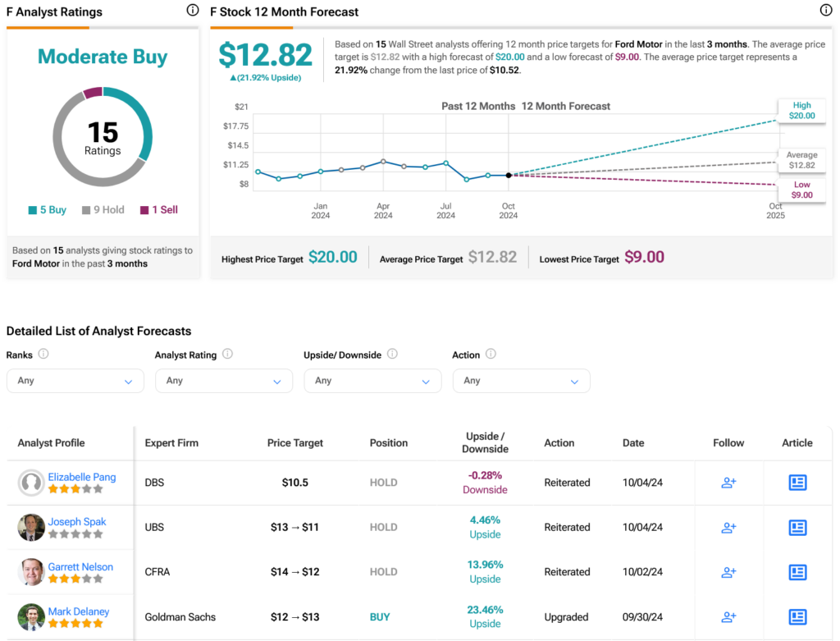This screenshot has width=840, height=641.
Task: Open the article for Mark Delaney's rating
Action: [797, 616]
